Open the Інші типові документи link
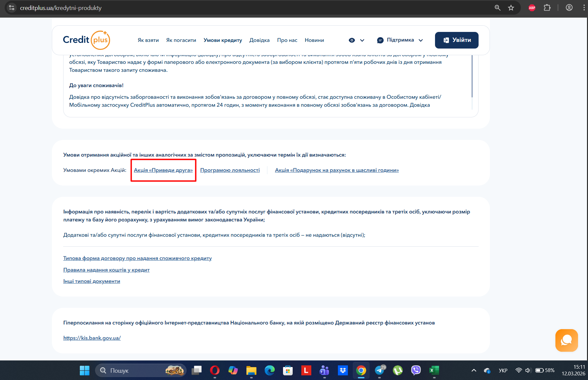The image size is (588, 380). (92, 281)
